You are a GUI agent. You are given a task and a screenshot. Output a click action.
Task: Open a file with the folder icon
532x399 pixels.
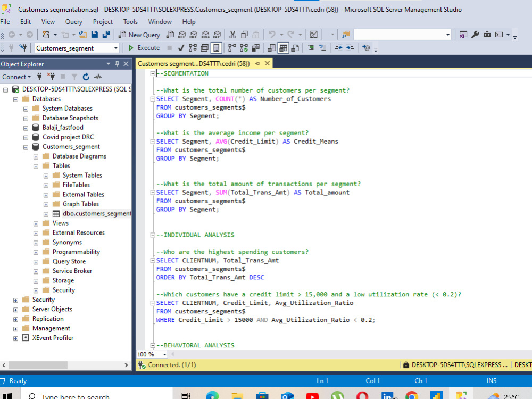point(82,35)
